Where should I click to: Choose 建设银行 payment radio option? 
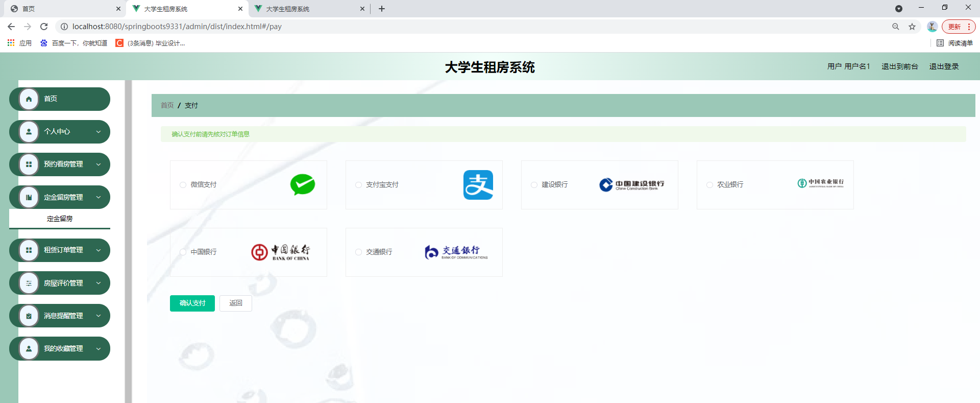[x=534, y=185]
